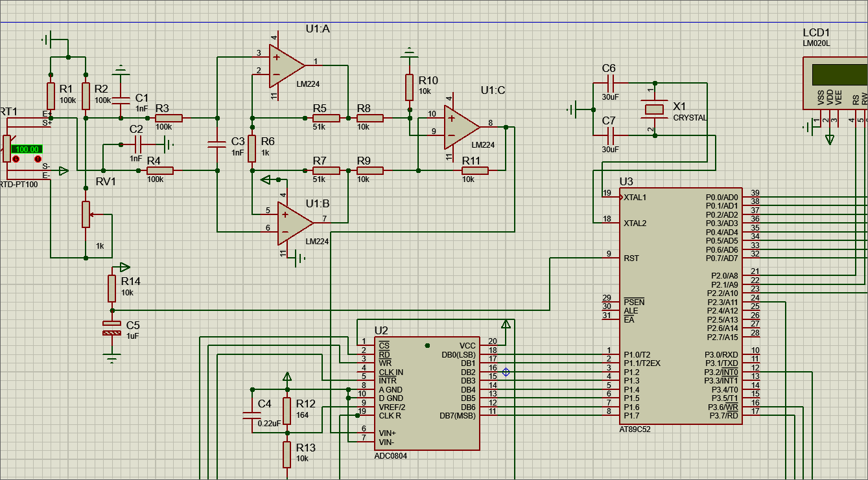This screenshot has height=480, width=868.
Task: Select resistor R9 symbol
Action: click(369, 170)
